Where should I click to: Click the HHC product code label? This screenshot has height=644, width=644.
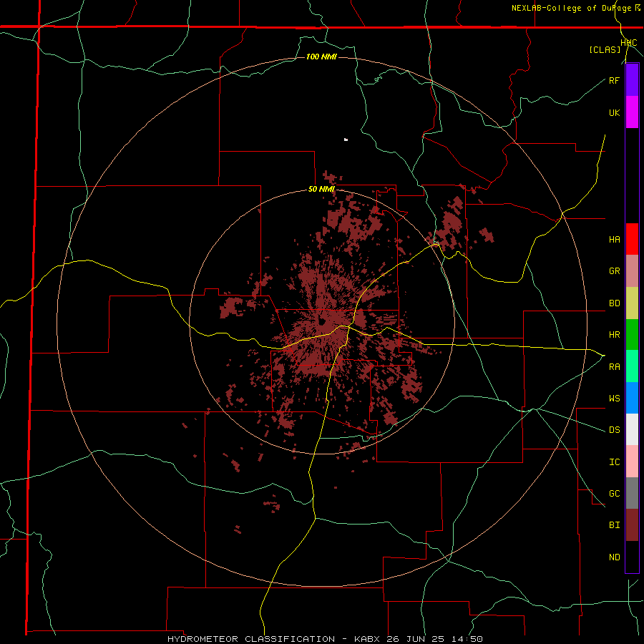(628, 43)
